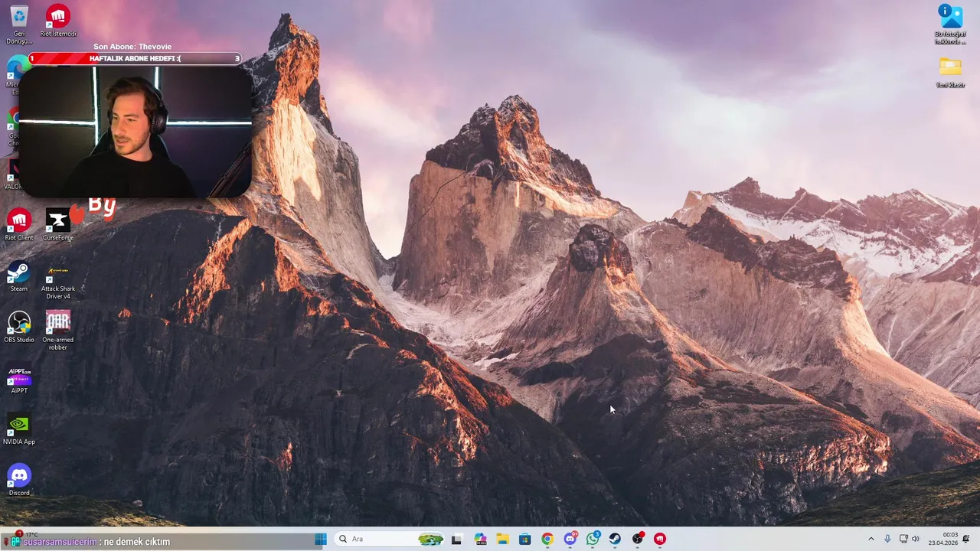980x551 pixels.
Task: Select the Riot Client desktop shortcut
Action: [x=19, y=225]
